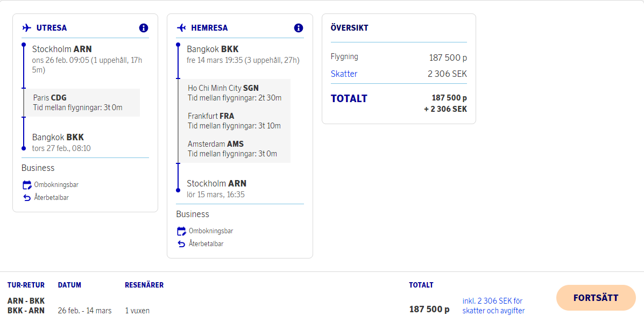Click Återbetalbar refund arrow icon under Utresa

27,198
